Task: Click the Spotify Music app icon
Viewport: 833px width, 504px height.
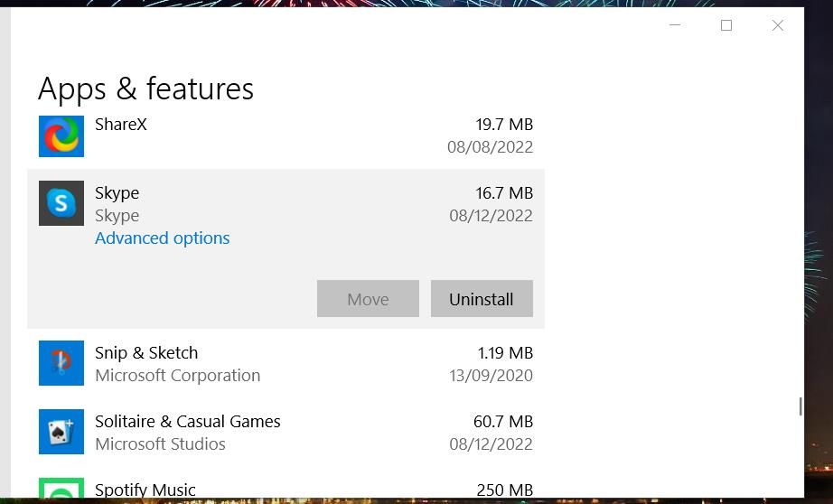Action: (x=61, y=488)
